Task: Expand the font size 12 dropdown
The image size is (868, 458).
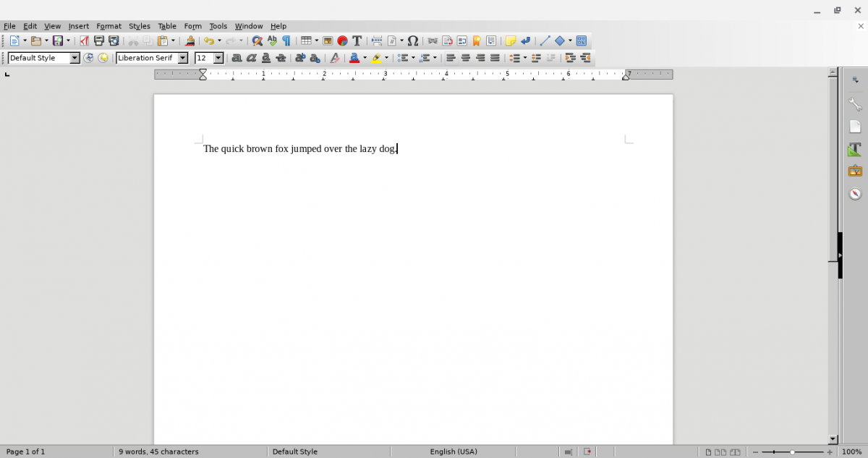Action: point(218,58)
